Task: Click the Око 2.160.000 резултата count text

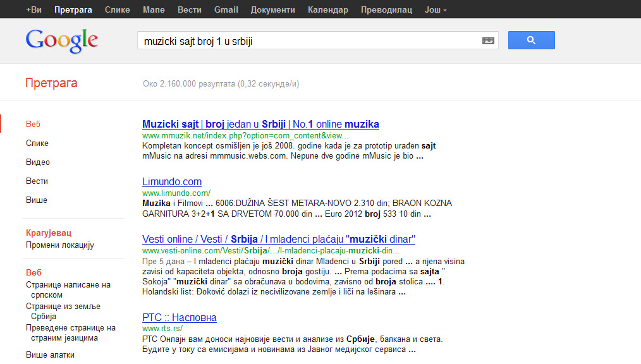Action: (x=221, y=84)
